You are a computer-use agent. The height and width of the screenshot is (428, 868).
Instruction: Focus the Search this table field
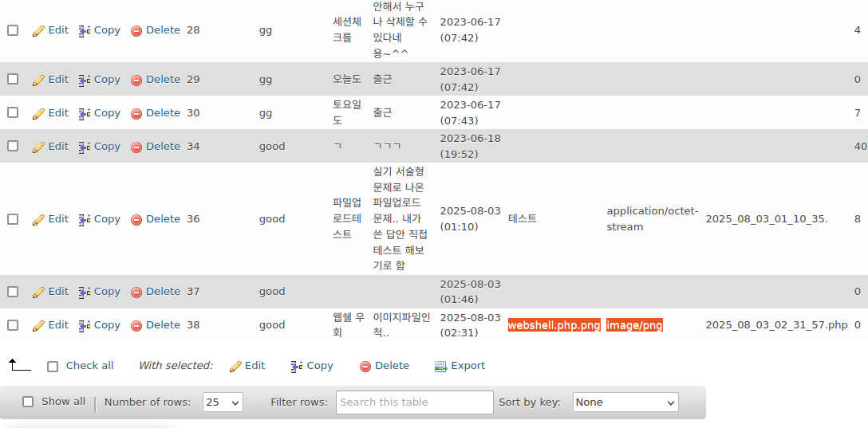(414, 402)
